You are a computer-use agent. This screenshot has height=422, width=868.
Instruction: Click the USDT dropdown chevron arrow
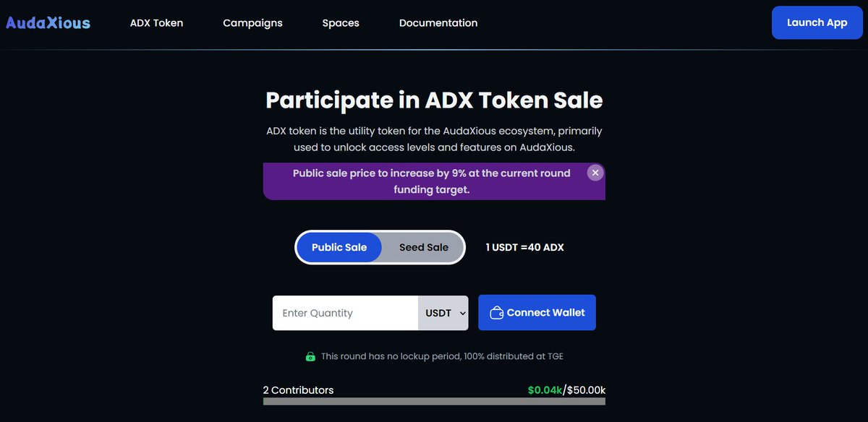tap(463, 314)
